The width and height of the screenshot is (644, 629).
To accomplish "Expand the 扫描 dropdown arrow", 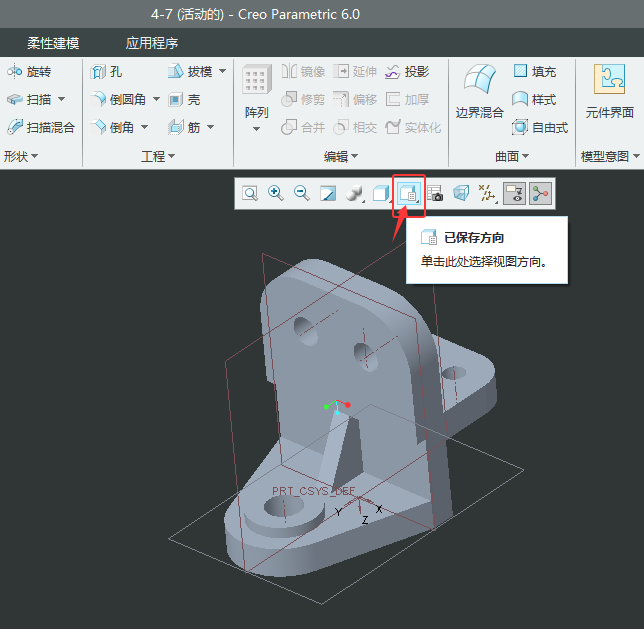I will (62, 99).
